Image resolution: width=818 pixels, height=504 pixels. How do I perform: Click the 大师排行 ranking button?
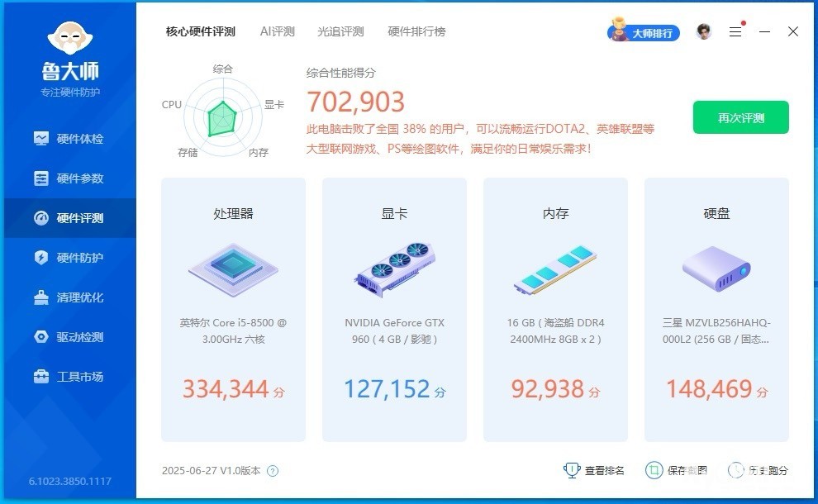click(x=644, y=32)
